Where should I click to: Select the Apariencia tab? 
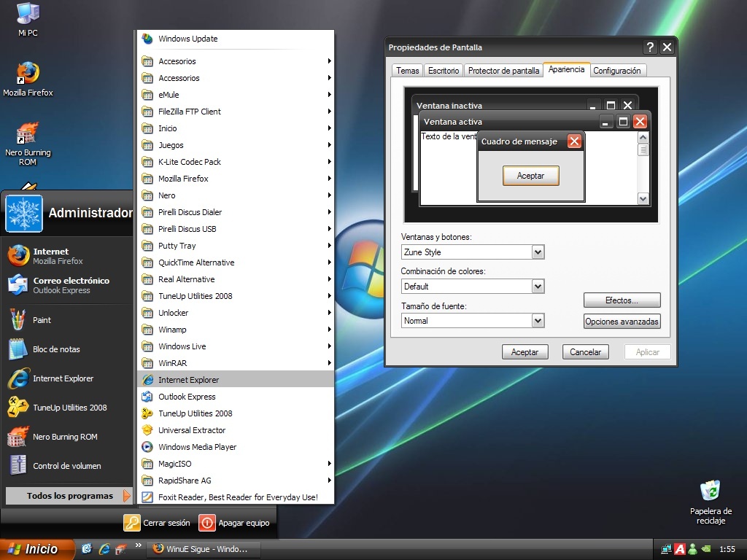pyautogui.click(x=566, y=69)
